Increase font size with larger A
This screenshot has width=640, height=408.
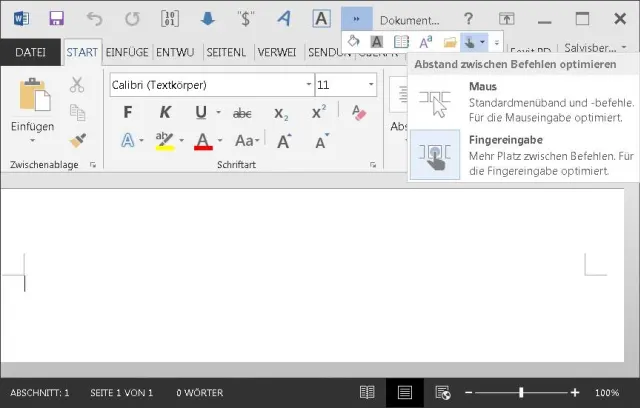284,141
